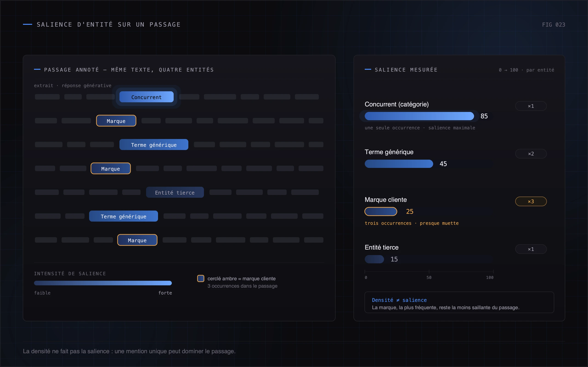Click the Passage annoté panel heading
The width and height of the screenshot is (588, 367).
[129, 70]
